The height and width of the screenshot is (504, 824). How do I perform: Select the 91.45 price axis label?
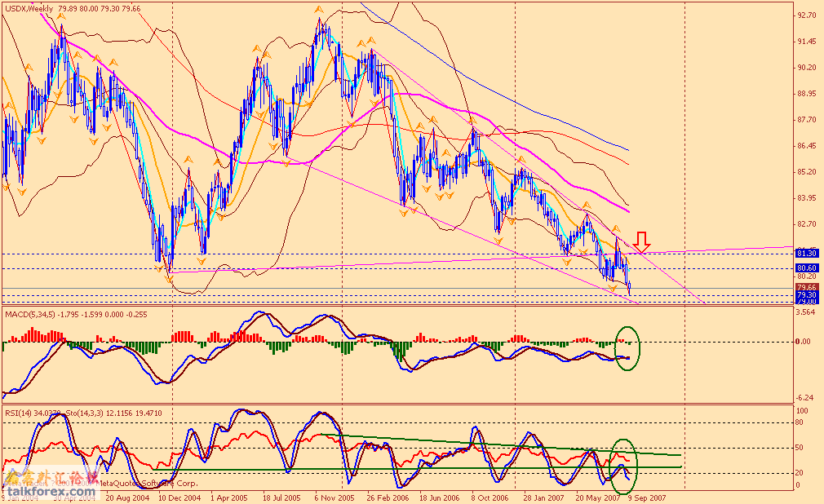[807, 42]
